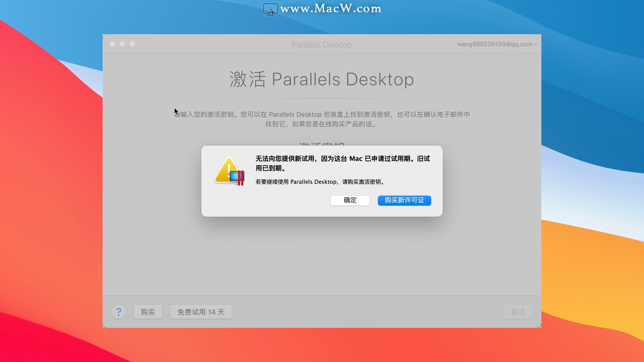Click the warning Parallels icon in dialog
Image resolution: width=644 pixels, height=362 pixels.
tap(229, 171)
